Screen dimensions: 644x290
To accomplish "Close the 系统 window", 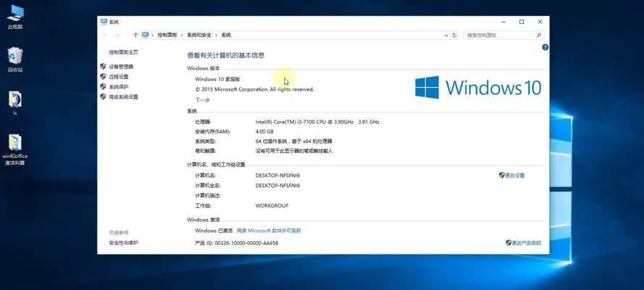I will (540, 22).
